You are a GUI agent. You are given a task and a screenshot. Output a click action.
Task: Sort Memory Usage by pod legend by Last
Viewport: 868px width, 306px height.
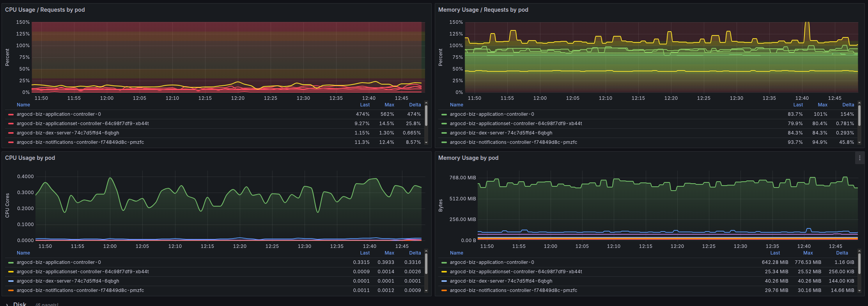pos(775,253)
